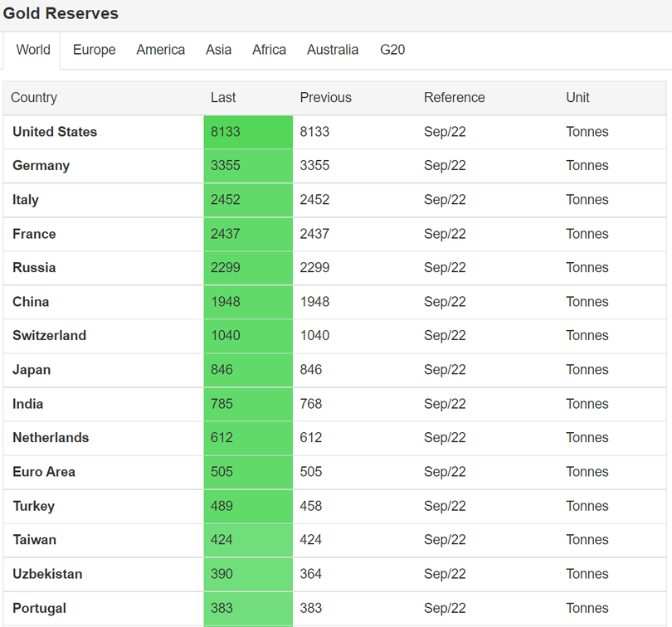
Task: Open the United States country link
Action: [x=55, y=132]
